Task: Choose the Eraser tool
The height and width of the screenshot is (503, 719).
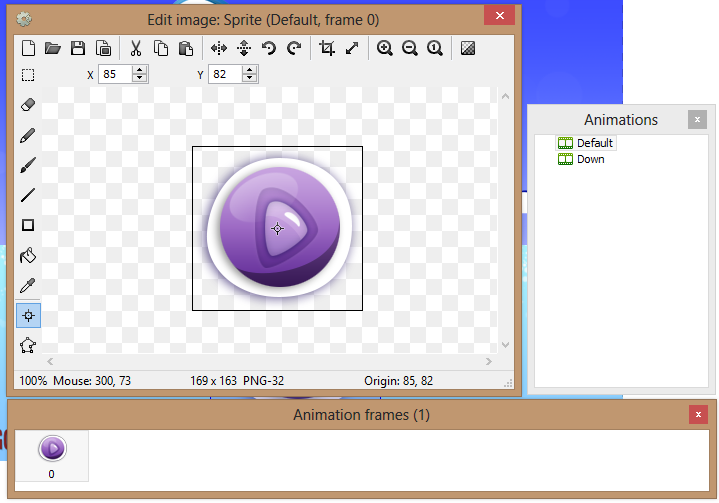Action: [x=28, y=105]
